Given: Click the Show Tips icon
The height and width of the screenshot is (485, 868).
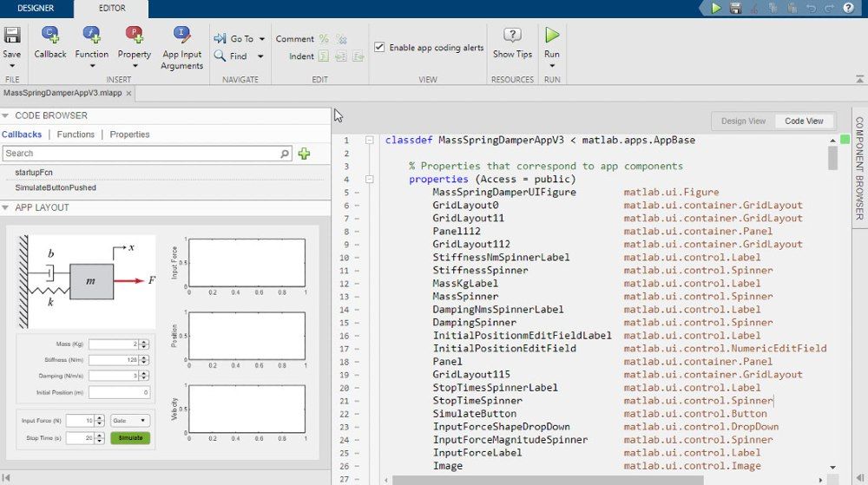Looking at the screenshot, I should point(512,36).
